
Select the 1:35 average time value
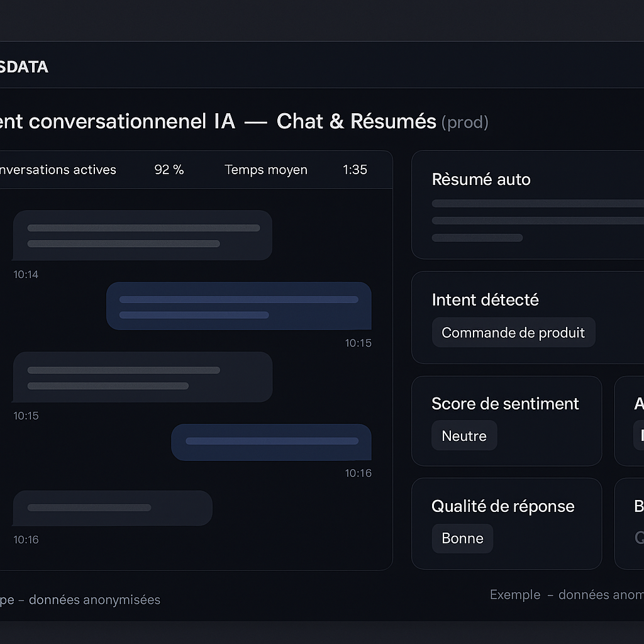(x=355, y=169)
